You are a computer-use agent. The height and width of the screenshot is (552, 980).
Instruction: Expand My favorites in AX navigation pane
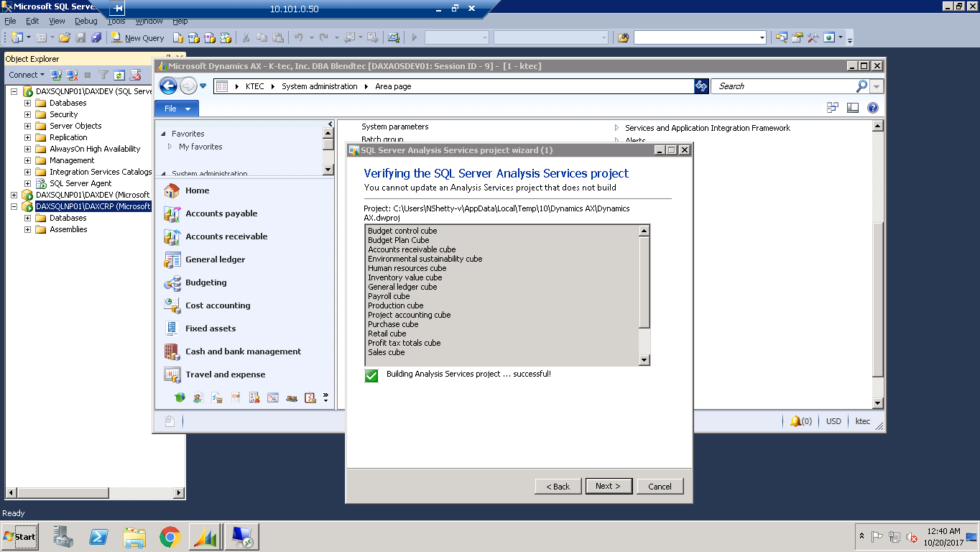170,147
